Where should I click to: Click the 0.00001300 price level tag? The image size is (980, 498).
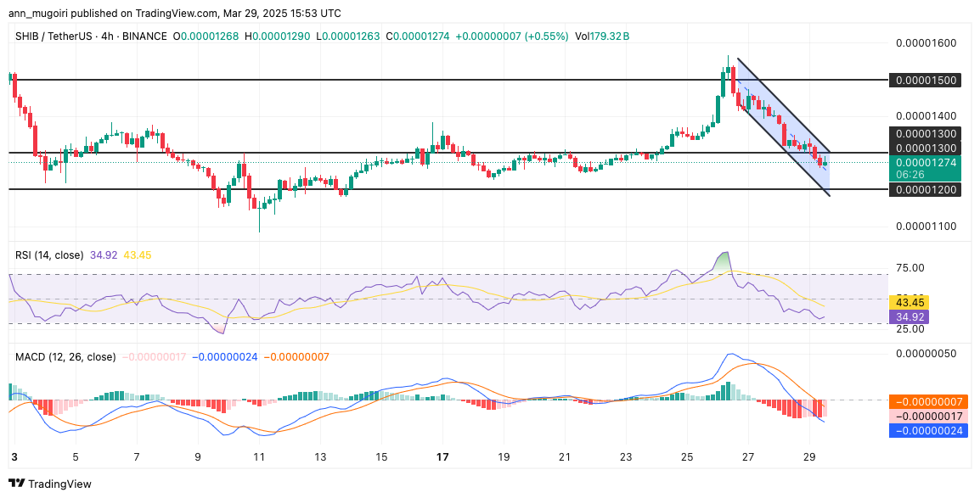coord(927,134)
